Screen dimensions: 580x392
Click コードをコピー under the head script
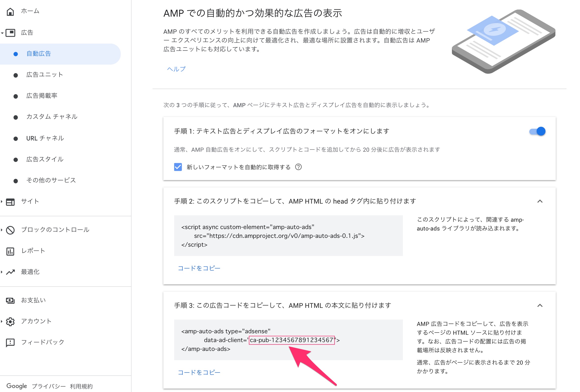coord(199,268)
